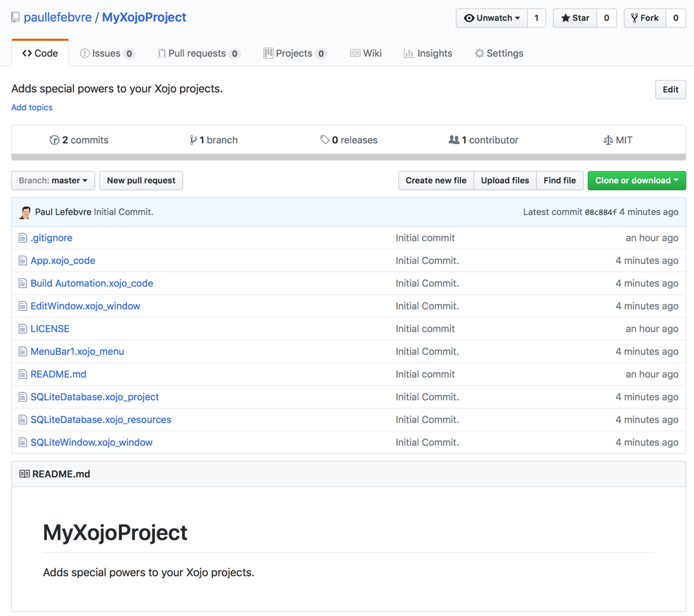694x616 pixels.
Task: Click the tag icon for 0 releases
Action: pyautogui.click(x=325, y=140)
